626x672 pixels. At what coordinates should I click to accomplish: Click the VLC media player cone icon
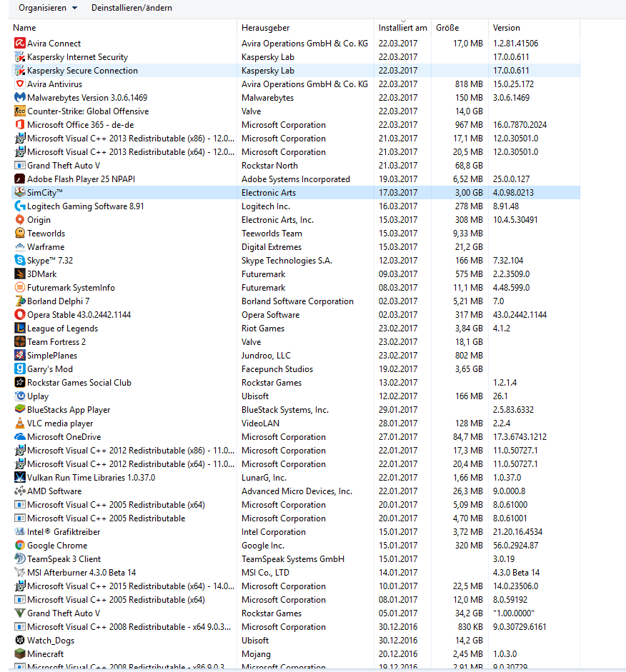pyautogui.click(x=20, y=423)
